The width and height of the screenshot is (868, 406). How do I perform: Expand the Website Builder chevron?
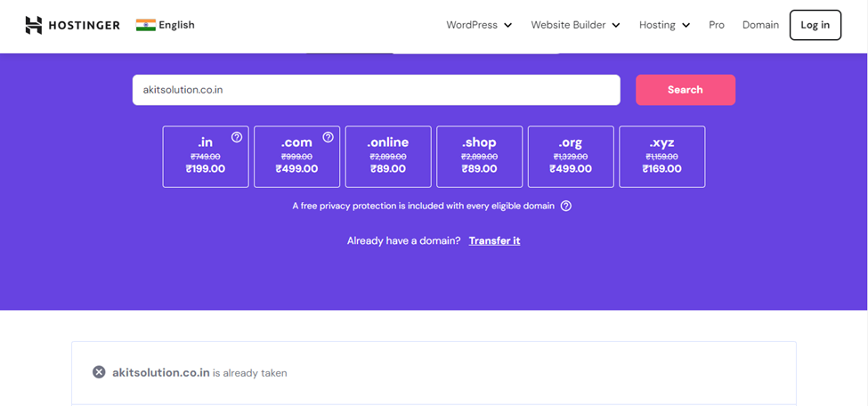coord(616,26)
